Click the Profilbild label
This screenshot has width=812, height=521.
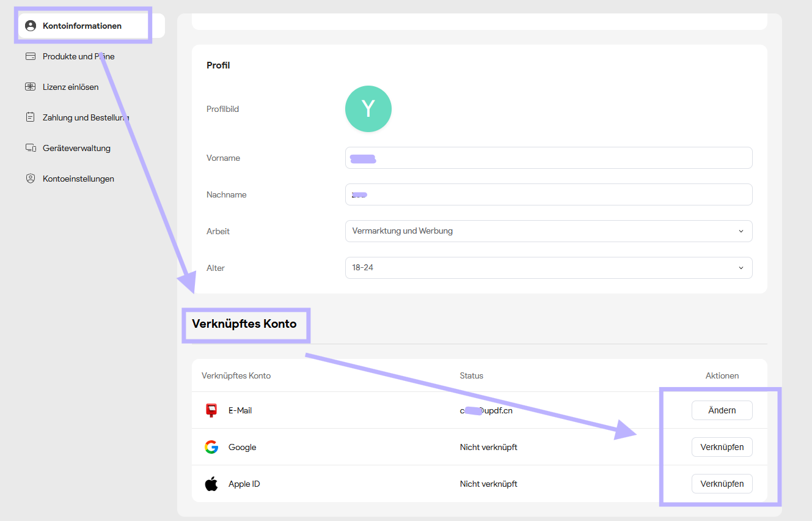click(x=222, y=109)
